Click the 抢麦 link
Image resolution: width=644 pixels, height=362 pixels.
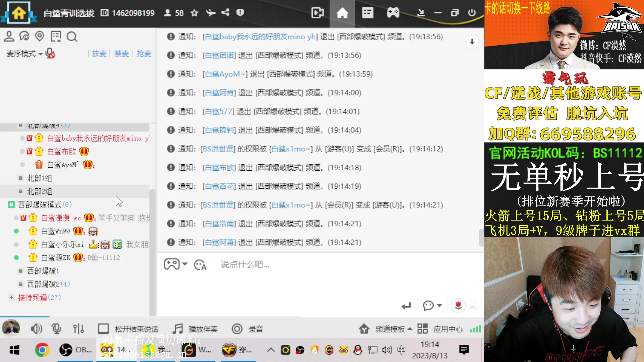click(144, 54)
